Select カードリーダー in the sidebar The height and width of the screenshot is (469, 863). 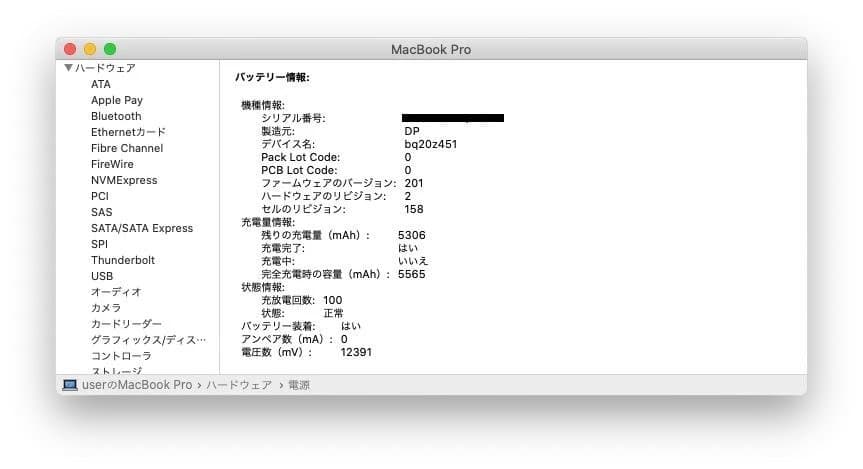[x=127, y=324]
